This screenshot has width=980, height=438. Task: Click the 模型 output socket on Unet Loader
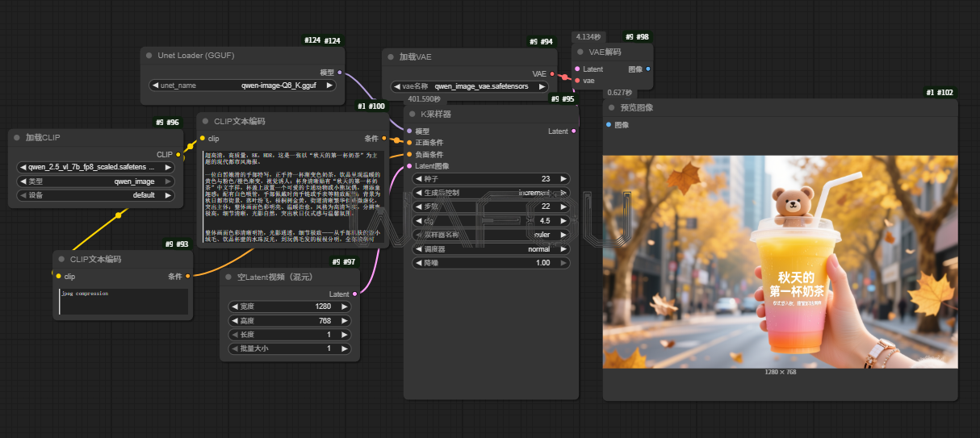point(339,73)
